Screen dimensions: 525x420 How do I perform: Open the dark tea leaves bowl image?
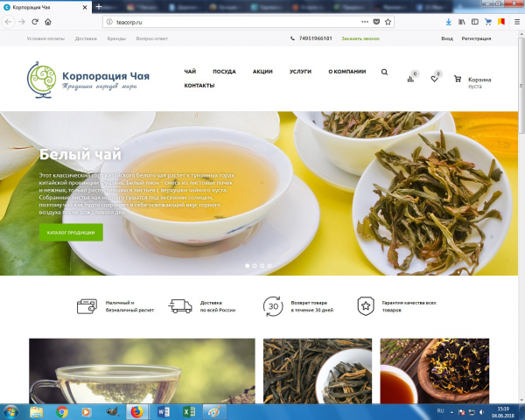318,371
